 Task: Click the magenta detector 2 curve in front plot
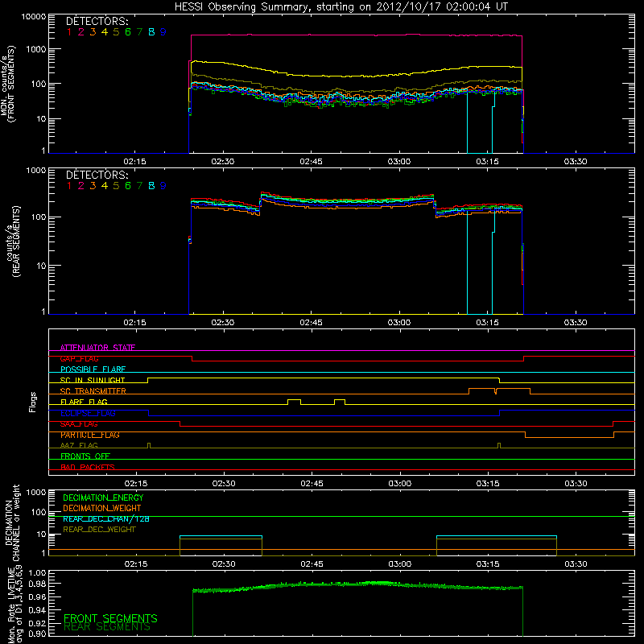click(357, 35)
